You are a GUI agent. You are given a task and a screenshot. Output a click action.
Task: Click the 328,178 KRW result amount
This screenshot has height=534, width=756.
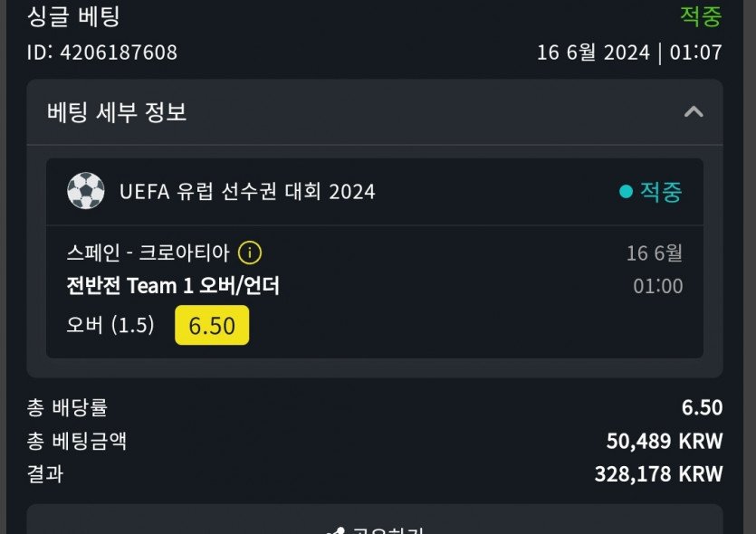658,473
